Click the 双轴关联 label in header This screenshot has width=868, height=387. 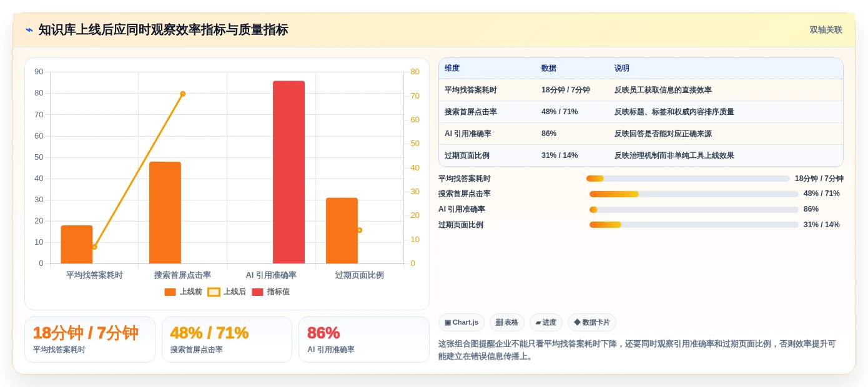(x=826, y=30)
